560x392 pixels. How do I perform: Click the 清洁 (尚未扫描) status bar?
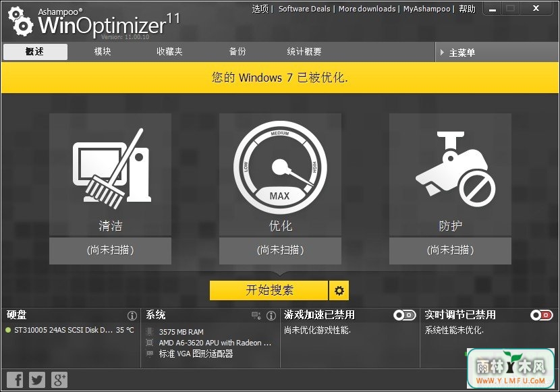tap(111, 251)
